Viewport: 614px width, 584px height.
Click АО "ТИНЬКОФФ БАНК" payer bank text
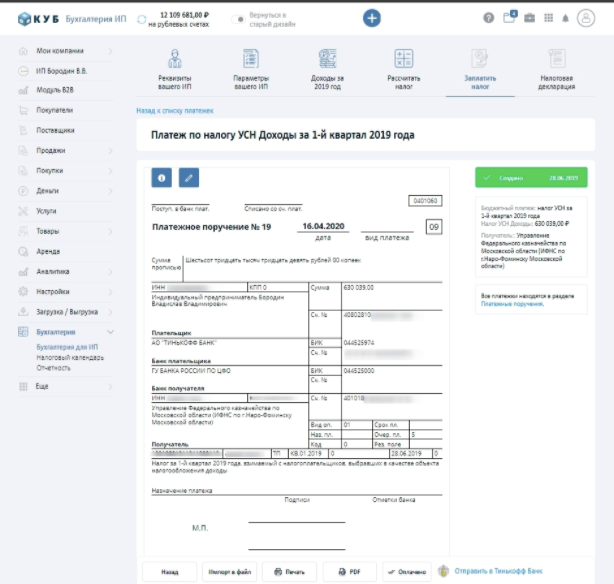(184, 343)
